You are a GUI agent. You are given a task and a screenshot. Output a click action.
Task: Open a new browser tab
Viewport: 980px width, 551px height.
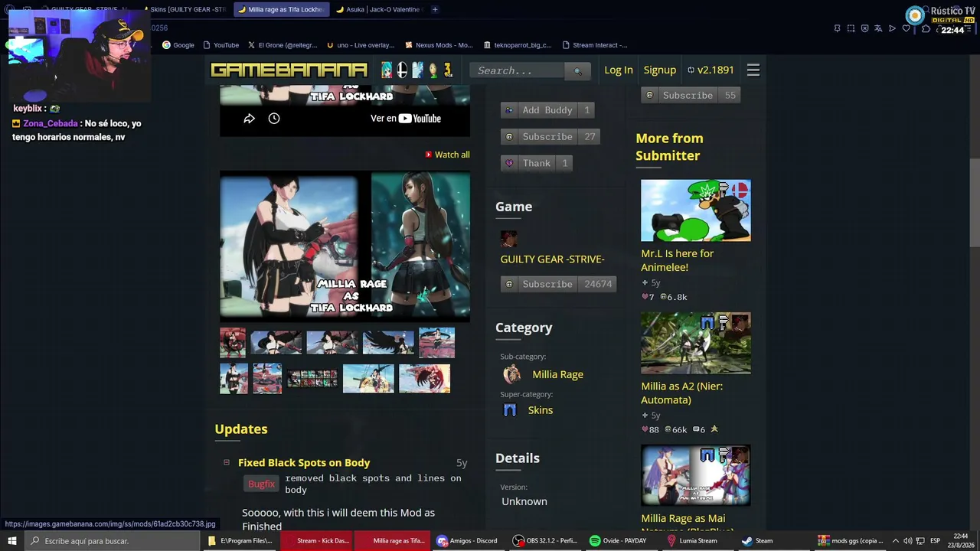435,9
